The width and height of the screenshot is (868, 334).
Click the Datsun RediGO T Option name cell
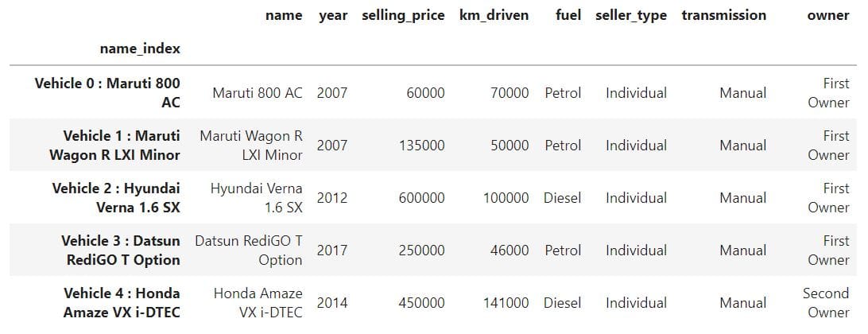coord(249,250)
